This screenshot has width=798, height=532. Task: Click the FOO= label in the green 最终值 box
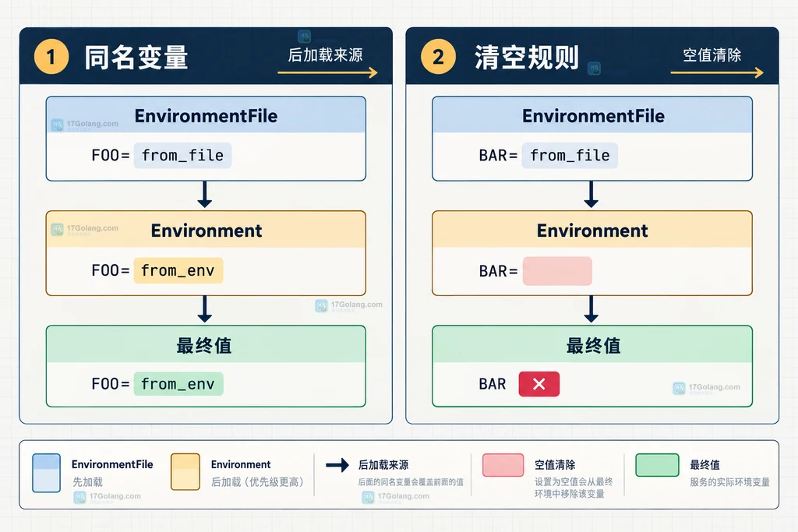coord(111,384)
